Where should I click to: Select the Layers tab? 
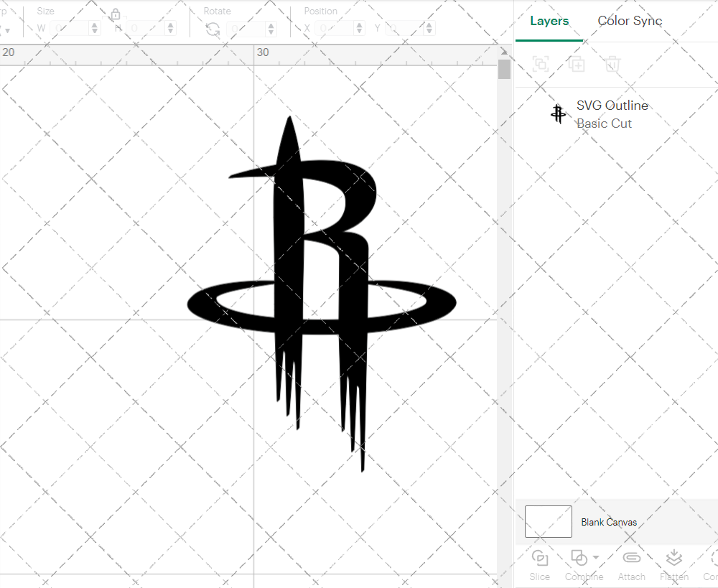click(x=549, y=21)
